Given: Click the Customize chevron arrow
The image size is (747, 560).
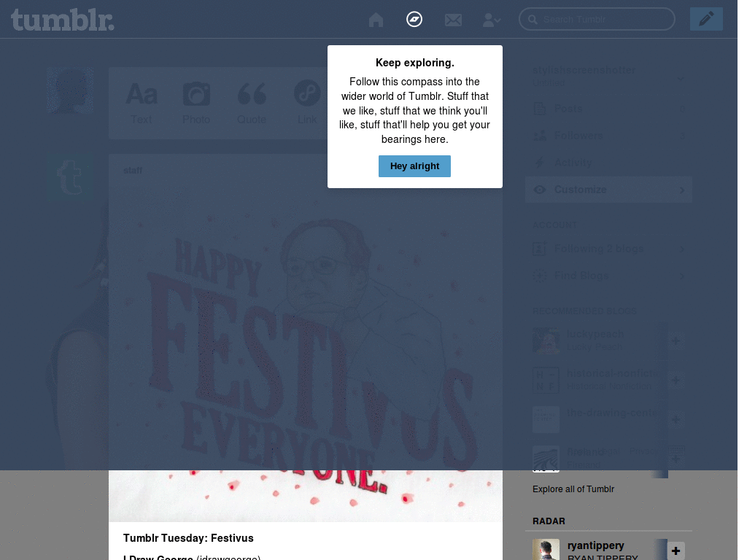Looking at the screenshot, I should click(x=682, y=190).
